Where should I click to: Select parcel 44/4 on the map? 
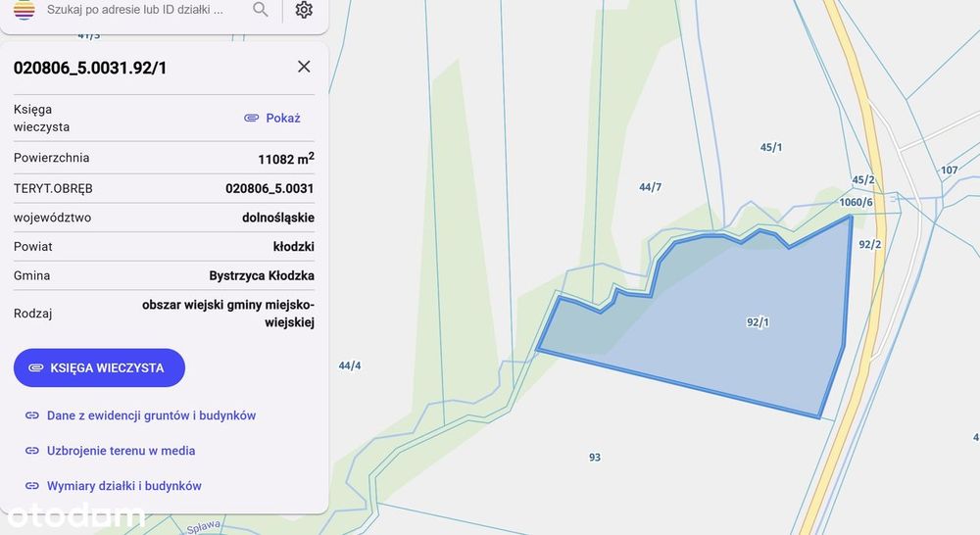tap(350, 365)
